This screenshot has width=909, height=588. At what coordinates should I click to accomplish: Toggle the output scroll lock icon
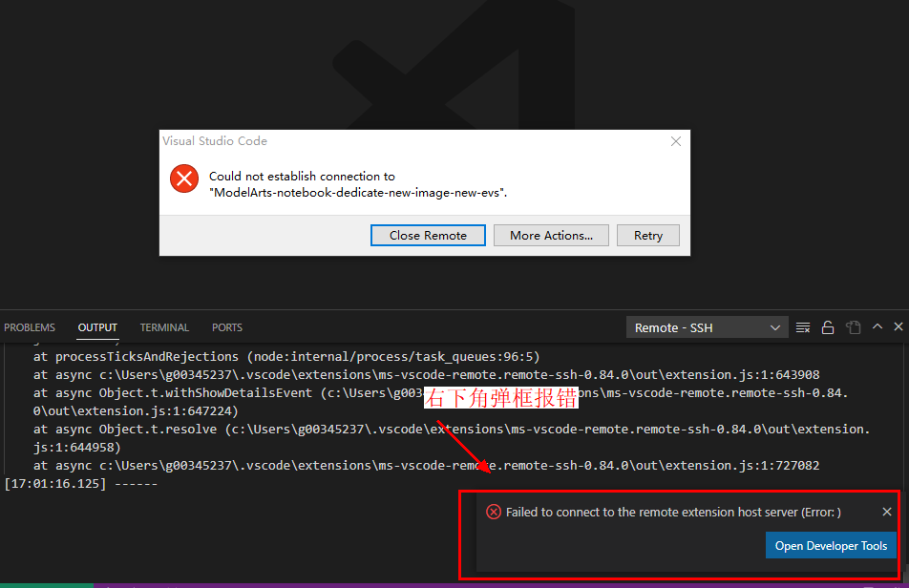[828, 328]
